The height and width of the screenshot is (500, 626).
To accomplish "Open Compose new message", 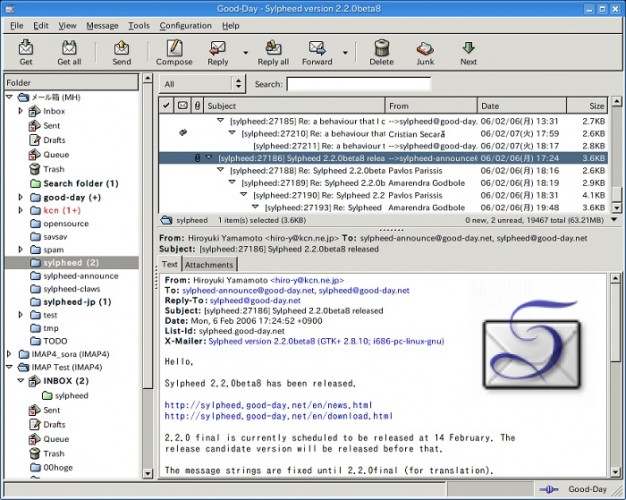I will tap(174, 53).
